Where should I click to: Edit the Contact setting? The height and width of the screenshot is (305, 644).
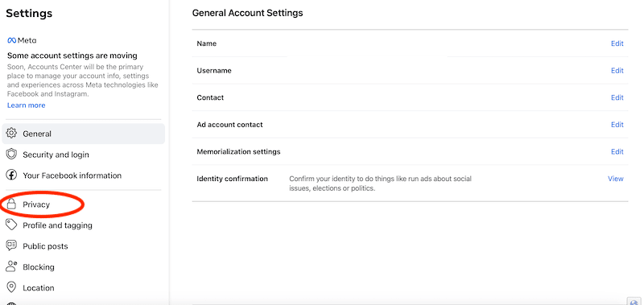(617, 97)
